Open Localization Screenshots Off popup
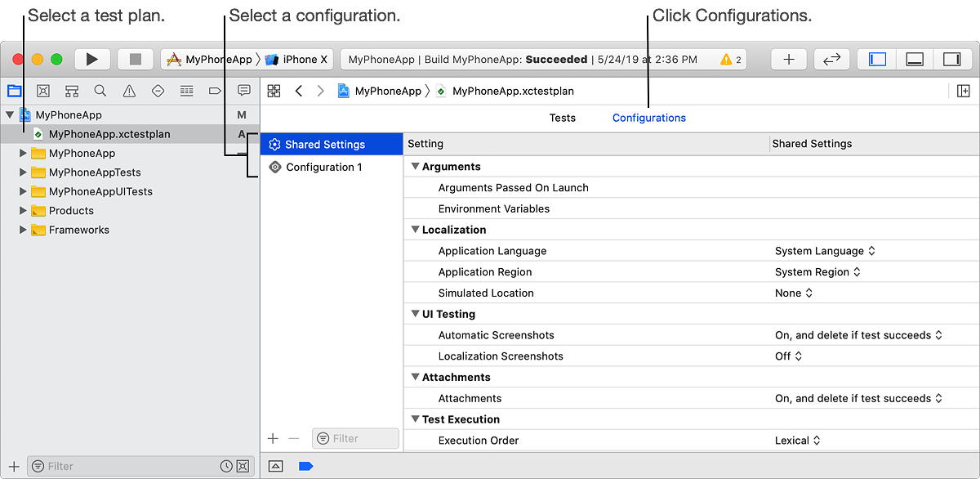Image resolution: width=980 pixels, height=479 pixels. (x=789, y=356)
